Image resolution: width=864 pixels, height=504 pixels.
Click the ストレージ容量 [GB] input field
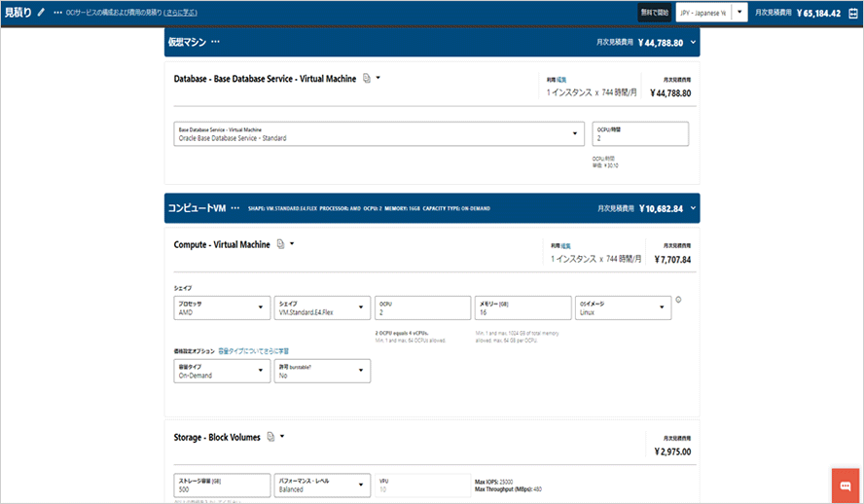tap(222, 486)
